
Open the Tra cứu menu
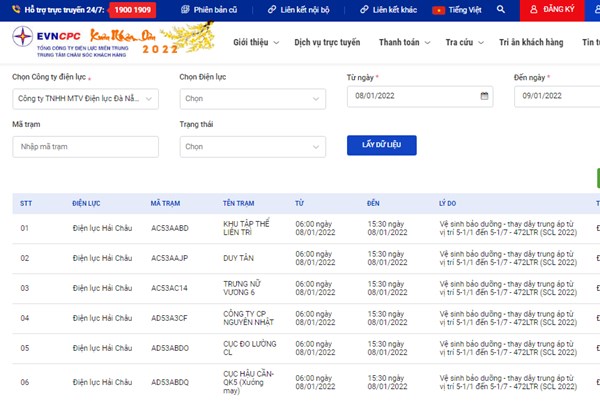point(459,42)
